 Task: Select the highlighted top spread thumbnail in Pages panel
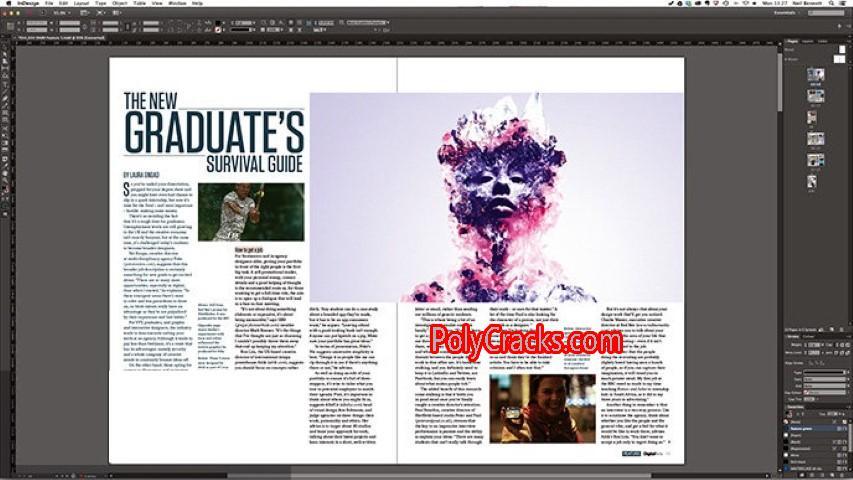tap(815, 75)
